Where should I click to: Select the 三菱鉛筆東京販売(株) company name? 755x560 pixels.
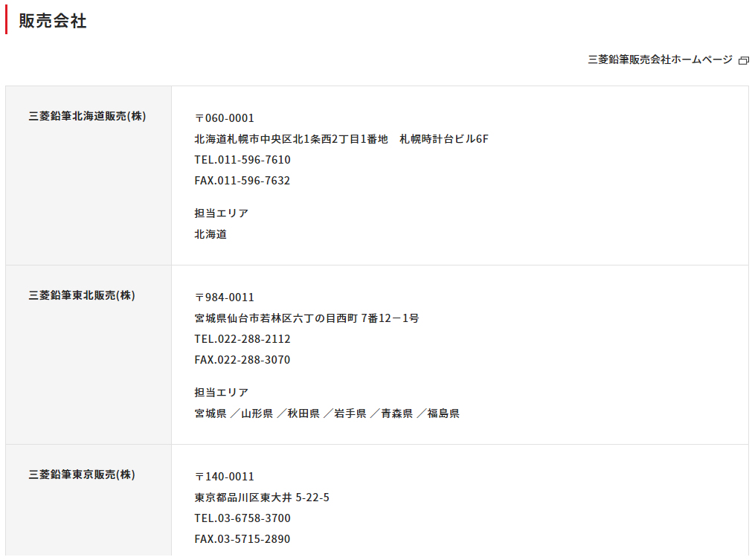82,474
